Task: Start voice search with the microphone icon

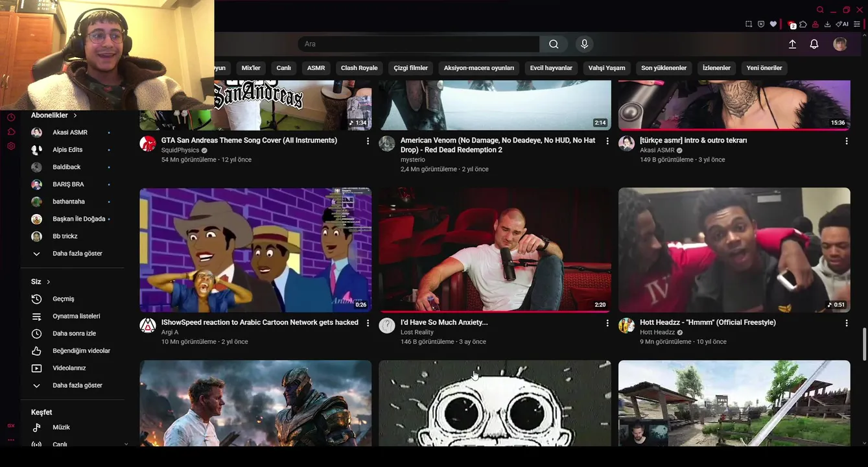Action: (x=584, y=44)
